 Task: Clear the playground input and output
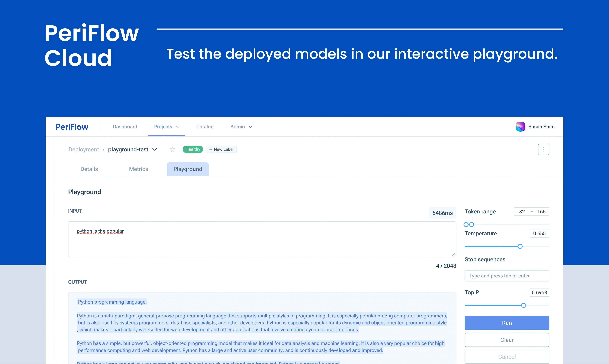507,340
